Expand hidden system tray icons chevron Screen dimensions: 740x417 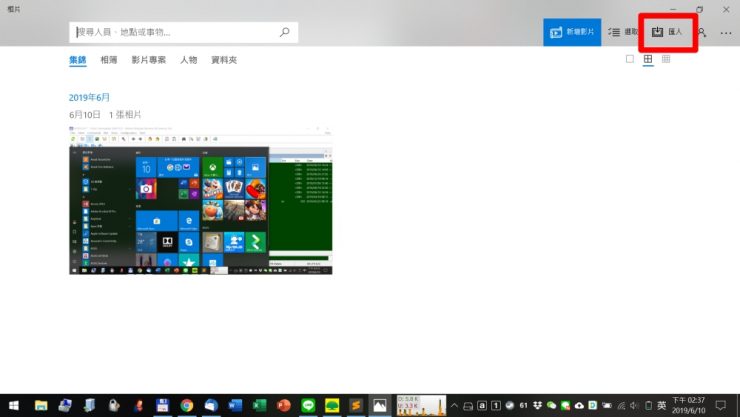[x=454, y=405]
